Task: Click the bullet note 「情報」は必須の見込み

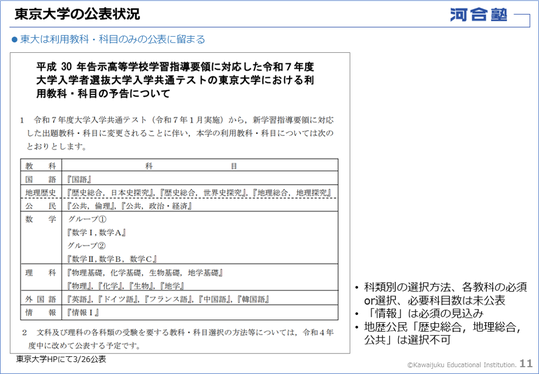Action: coord(424,314)
